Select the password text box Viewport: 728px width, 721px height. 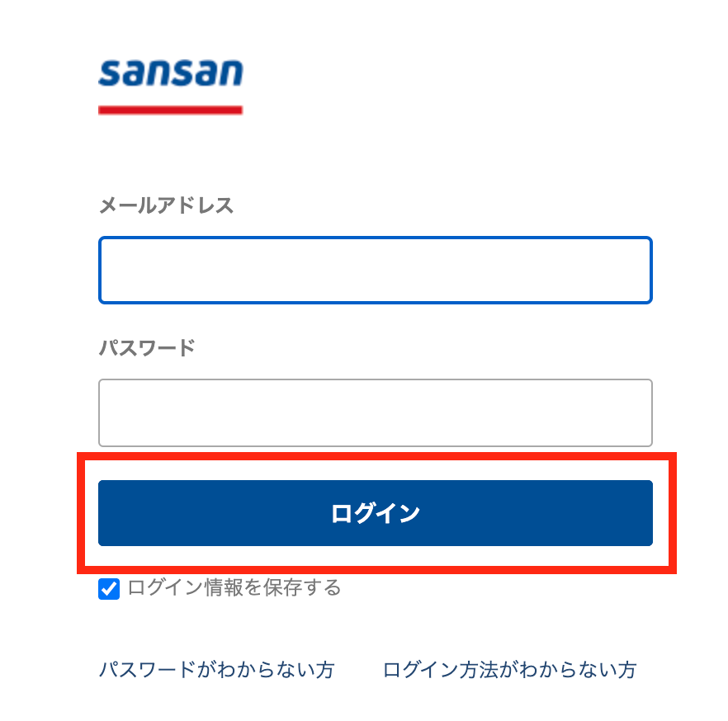376,412
